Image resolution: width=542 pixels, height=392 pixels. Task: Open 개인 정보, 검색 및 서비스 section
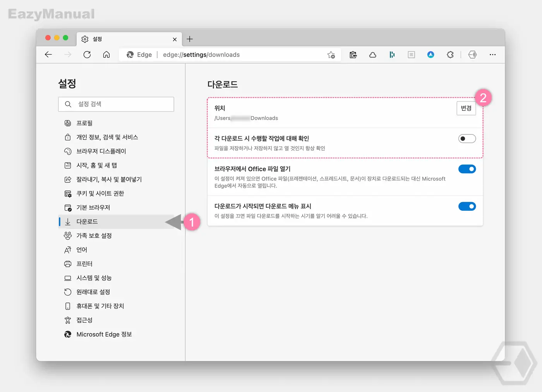point(116,137)
